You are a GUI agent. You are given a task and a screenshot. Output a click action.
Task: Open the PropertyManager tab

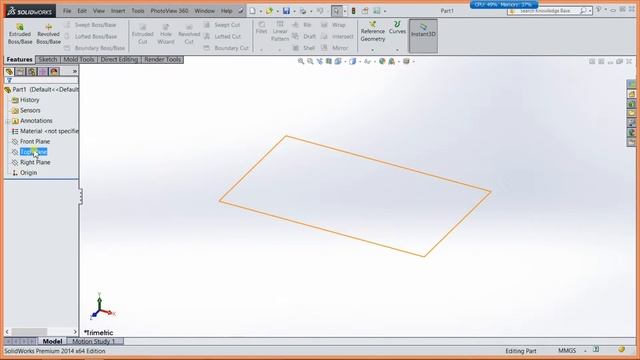(x=20, y=71)
